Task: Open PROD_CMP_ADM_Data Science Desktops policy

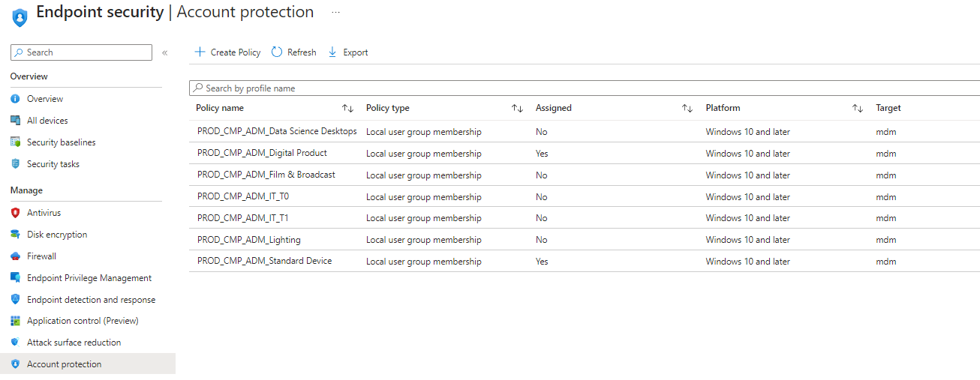Action: pos(277,131)
